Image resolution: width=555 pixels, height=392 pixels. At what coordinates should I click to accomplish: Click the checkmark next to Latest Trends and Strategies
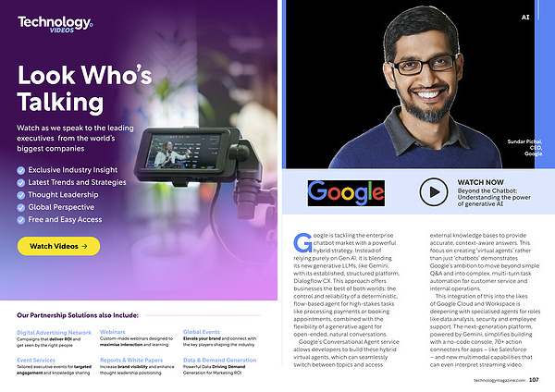21,183
